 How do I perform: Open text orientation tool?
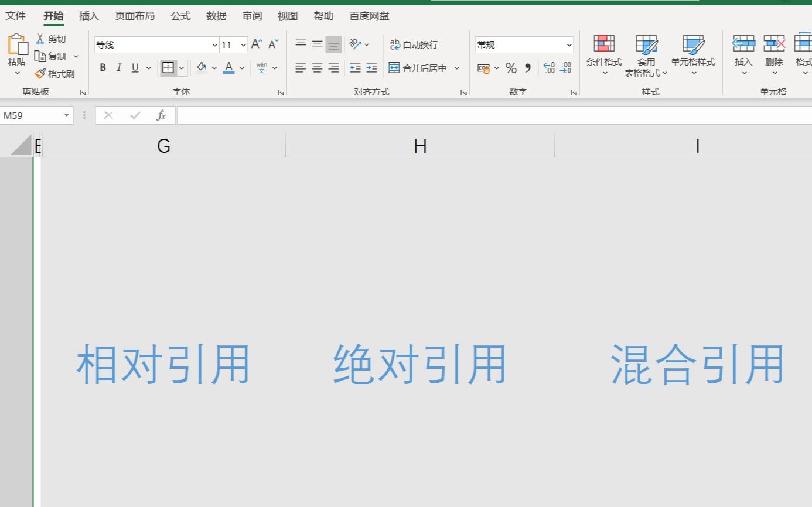pyautogui.click(x=355, y=44)
